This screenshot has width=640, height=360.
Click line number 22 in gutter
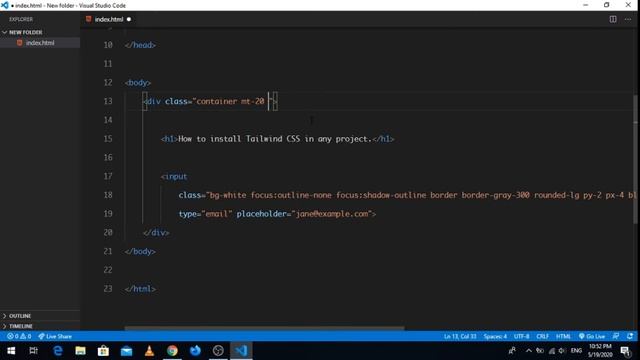click(x=108, y=270)
